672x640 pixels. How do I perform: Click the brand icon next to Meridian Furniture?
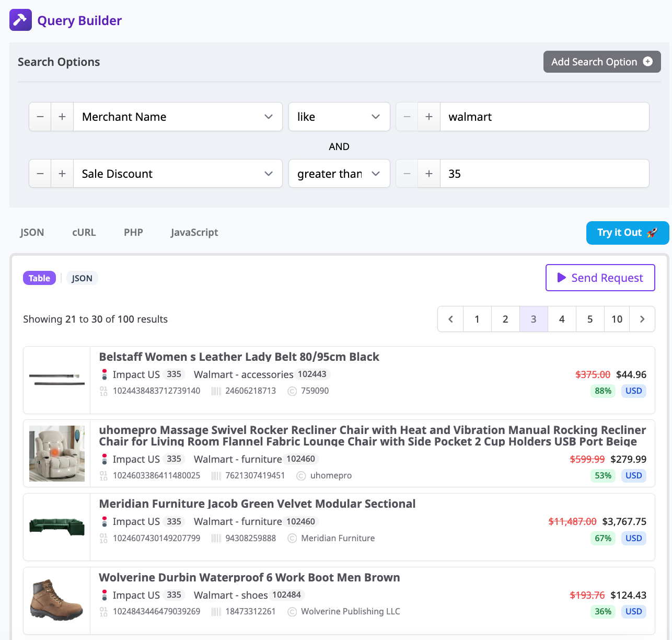(293, 538)
